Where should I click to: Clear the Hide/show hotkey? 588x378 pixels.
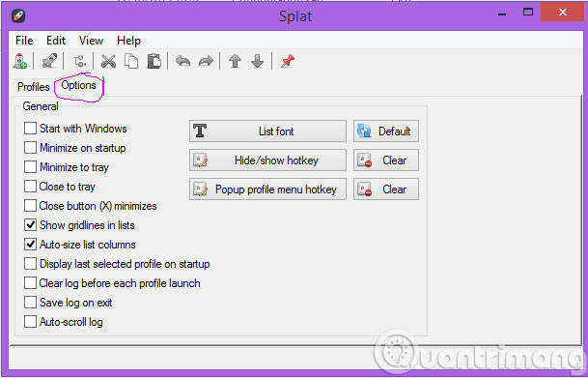[386, 160]
